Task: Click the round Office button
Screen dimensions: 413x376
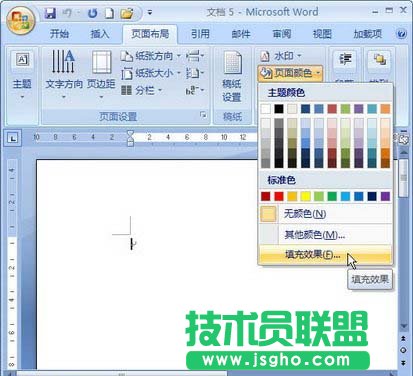Action: 21,21
